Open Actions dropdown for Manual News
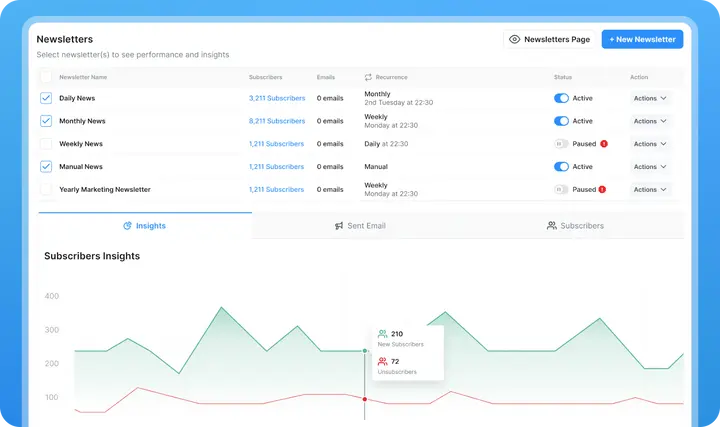Screen dimensions: 720x427 pyautogui.click(x=650, y=167)
